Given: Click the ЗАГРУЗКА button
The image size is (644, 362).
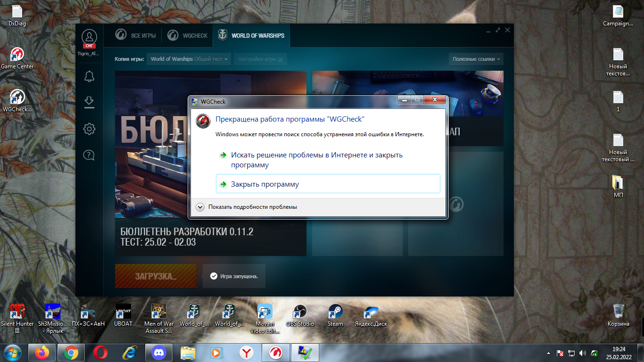Looking at the screenshot, I should point(156,276).
